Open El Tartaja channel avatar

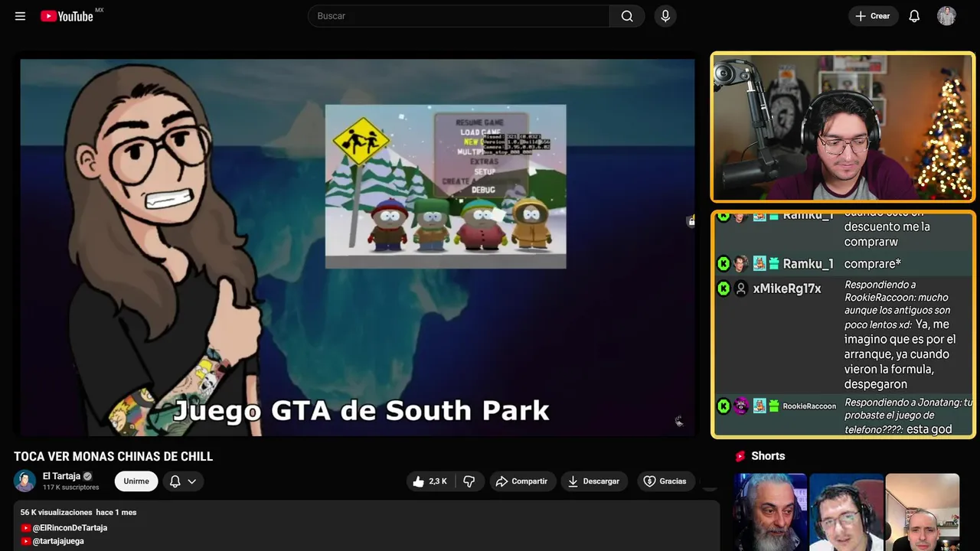coord(24,481)
